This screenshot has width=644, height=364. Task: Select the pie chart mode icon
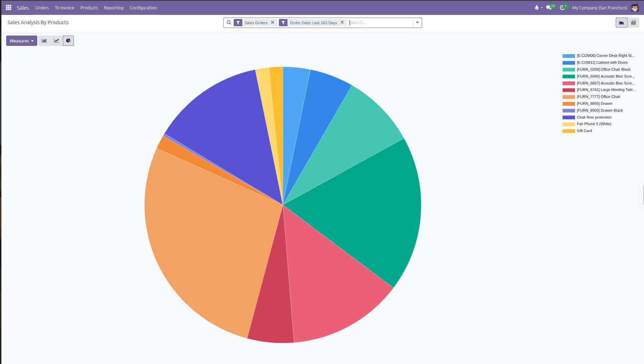68,41
